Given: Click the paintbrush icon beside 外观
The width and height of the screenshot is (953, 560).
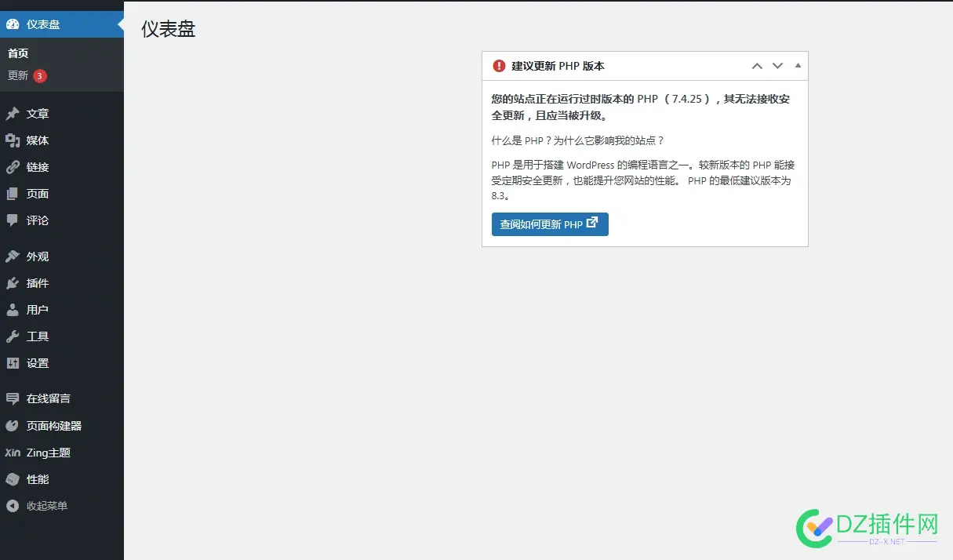Looking at the screenshot, I should [13, 256].
